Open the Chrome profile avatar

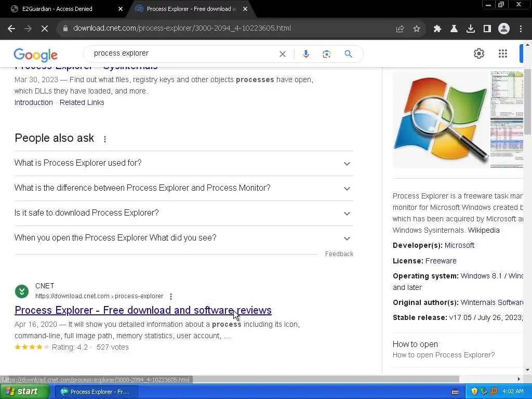504,29
